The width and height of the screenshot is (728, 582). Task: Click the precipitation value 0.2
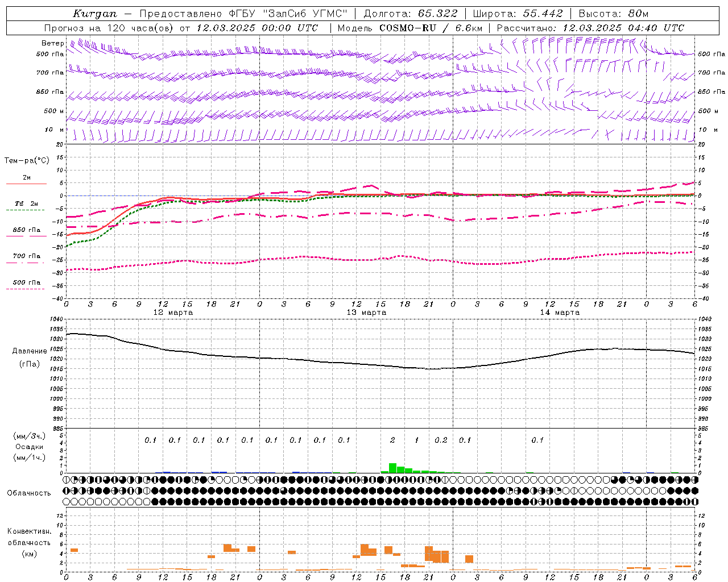tap(441, 440)
